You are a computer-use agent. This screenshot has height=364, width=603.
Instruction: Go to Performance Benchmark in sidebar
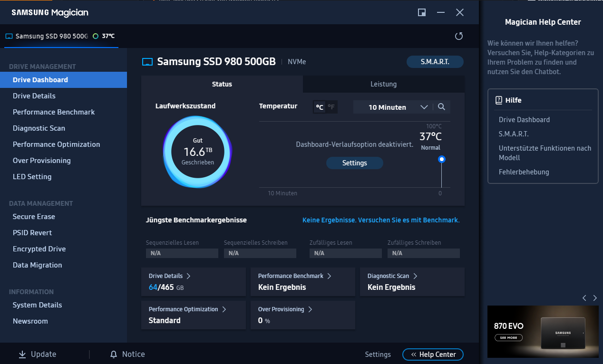(x=63, y=112)
